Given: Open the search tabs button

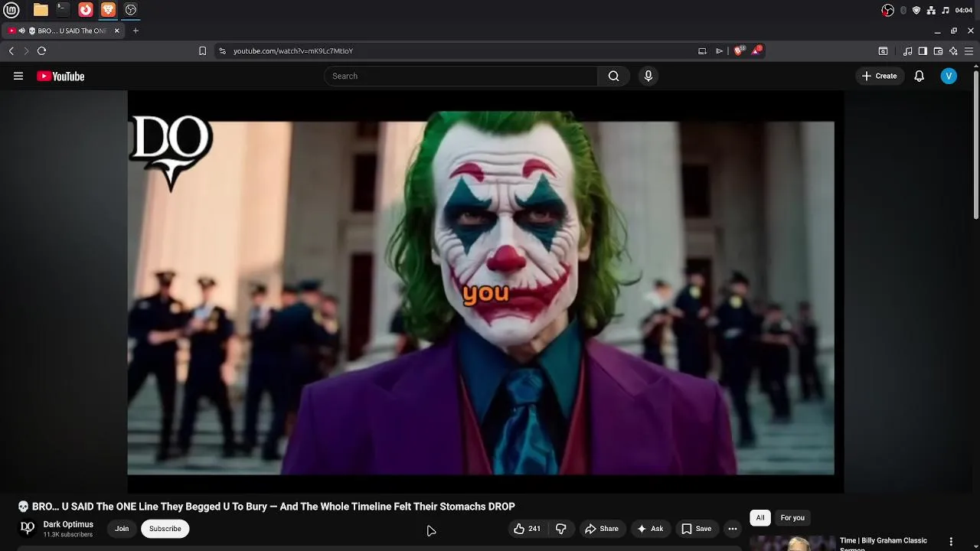Looking at the screenshot, I should click(x=883, y=51).
